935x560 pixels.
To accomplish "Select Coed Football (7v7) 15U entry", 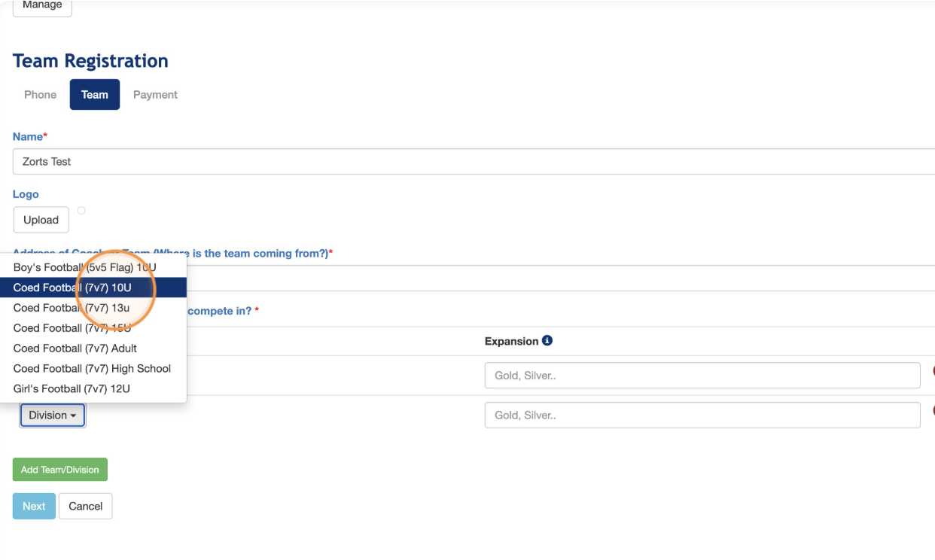I will (x=72, y=328).
